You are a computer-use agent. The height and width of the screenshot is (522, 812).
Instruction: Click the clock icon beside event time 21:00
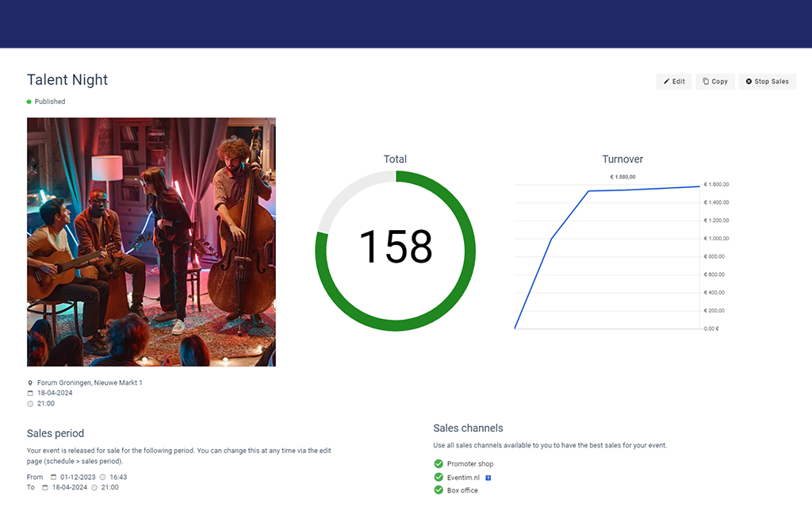point(30,404)
